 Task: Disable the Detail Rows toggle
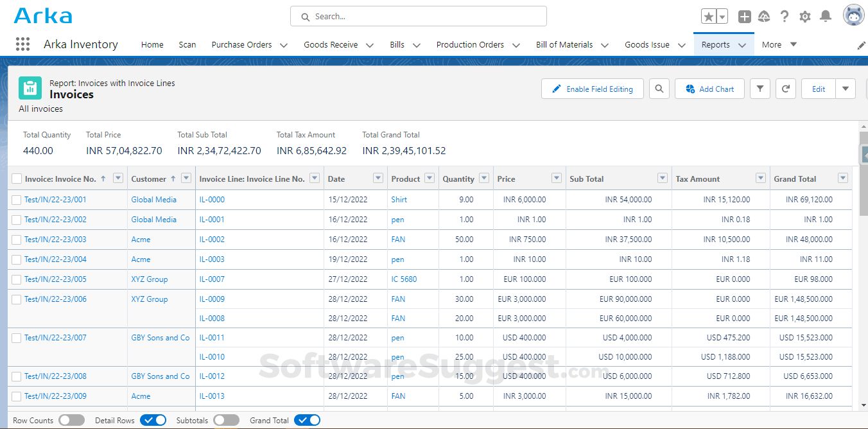point(153,420)
